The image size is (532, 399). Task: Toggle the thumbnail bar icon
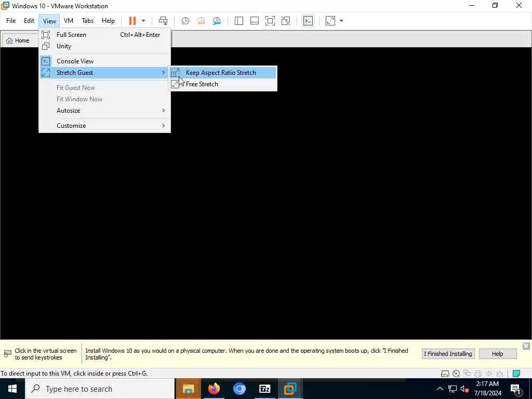[255, 21]
